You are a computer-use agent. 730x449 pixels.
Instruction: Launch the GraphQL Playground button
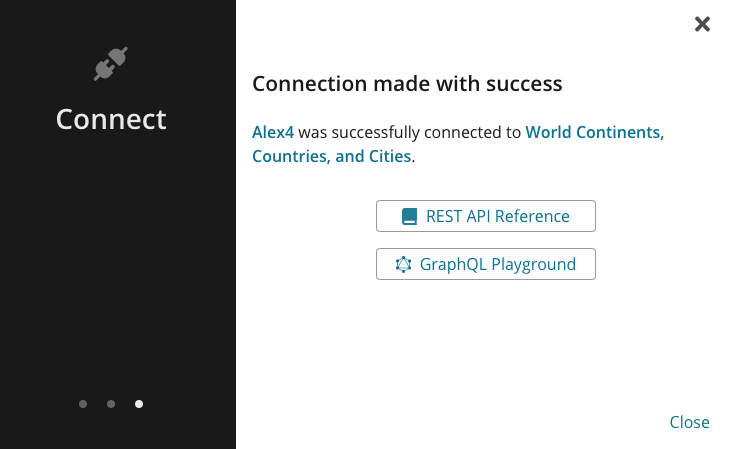[486, 264]
